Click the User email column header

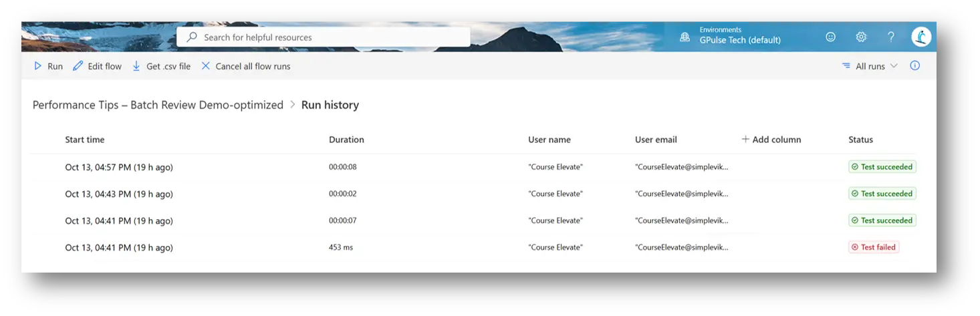pos(656,140)
